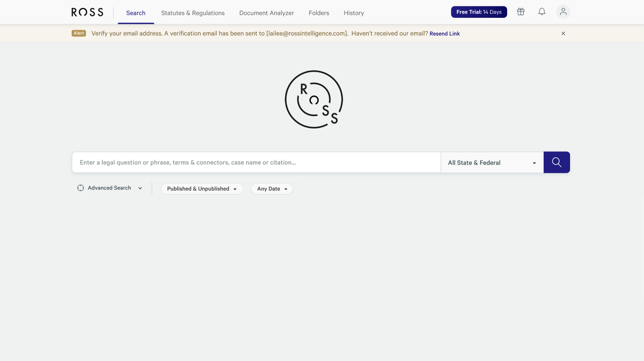Screen dimensions: 644x361
Task: Go to Statutes & Regulations tab
Action: [x=193, y=13]
